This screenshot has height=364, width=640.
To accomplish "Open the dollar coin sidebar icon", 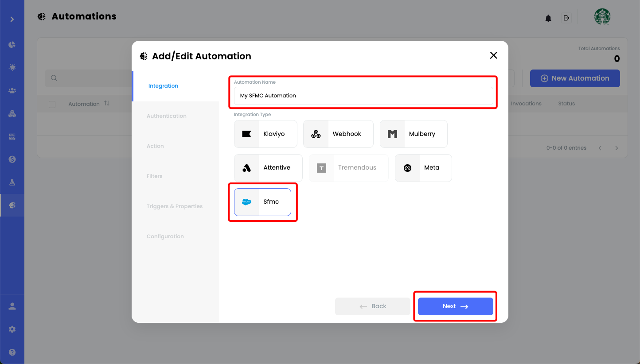I will tap(12, 159).
